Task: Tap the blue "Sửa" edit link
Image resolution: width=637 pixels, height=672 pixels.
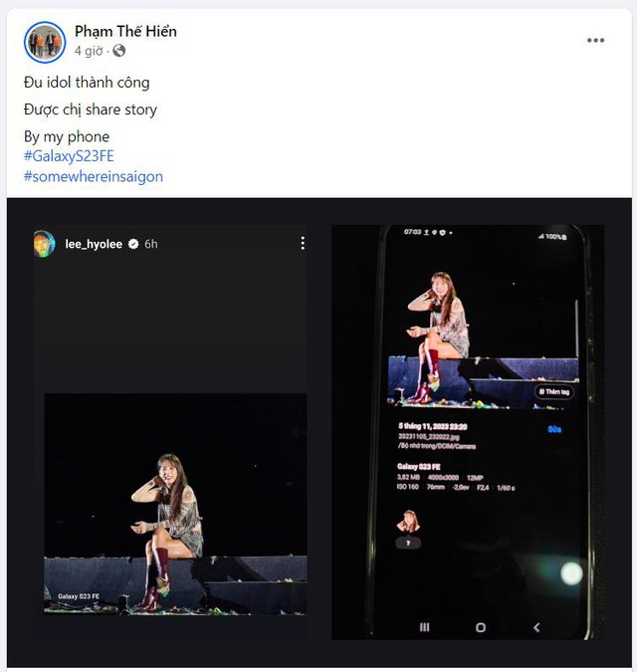Action: [555, 429]
